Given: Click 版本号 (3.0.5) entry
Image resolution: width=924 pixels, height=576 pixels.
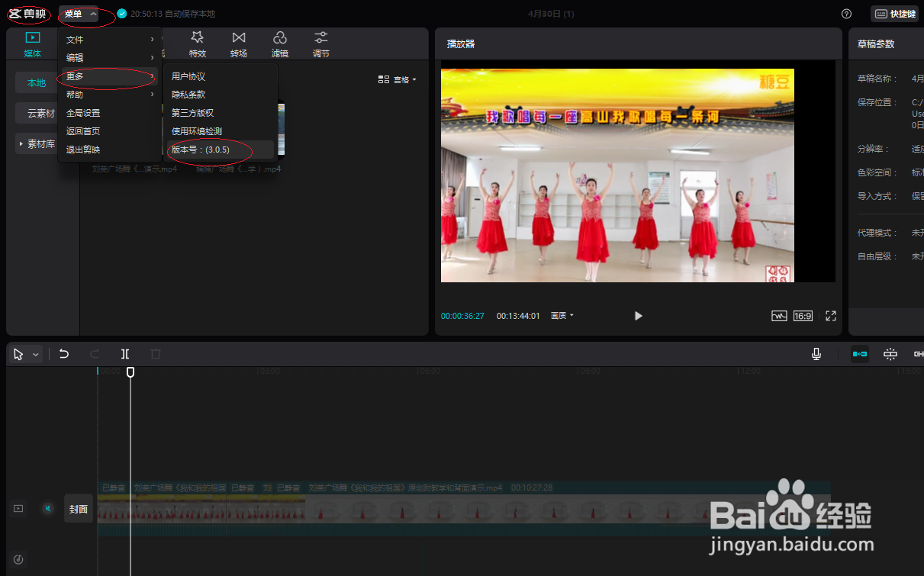Looking at the screenshot, I should pos(220,150).
